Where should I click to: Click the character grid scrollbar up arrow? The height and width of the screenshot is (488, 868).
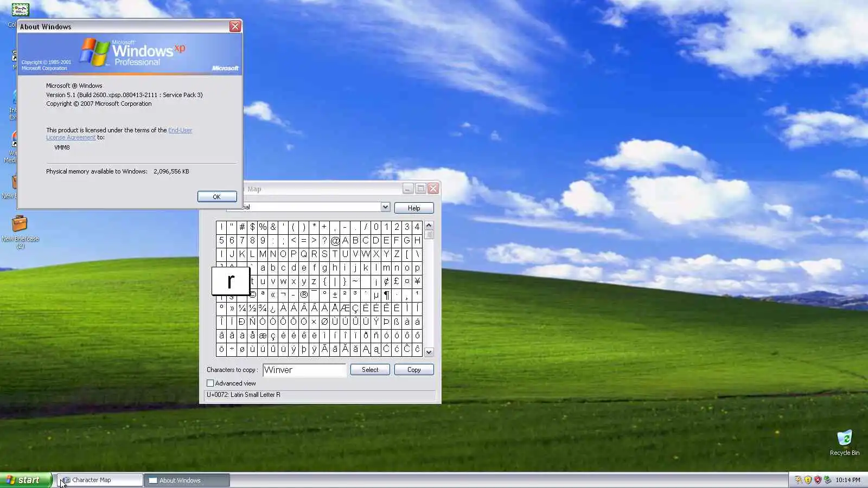[429, 225]
